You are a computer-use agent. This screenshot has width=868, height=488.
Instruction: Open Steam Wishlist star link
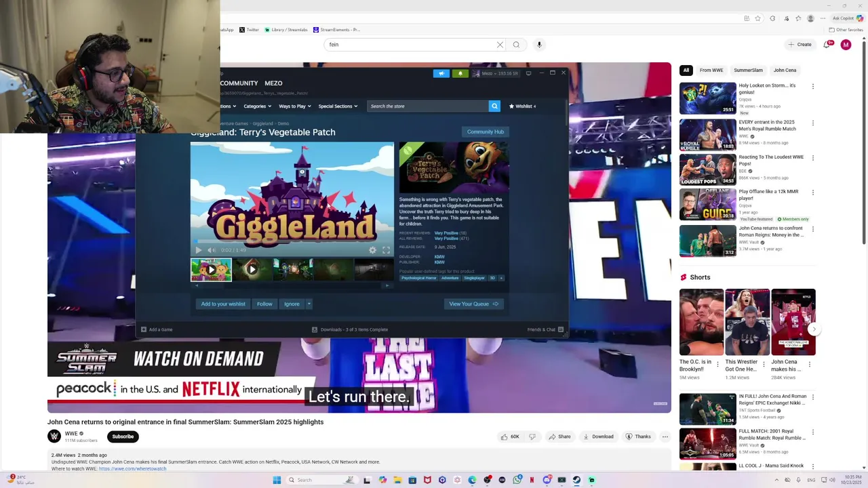click(x=522, y=106)
